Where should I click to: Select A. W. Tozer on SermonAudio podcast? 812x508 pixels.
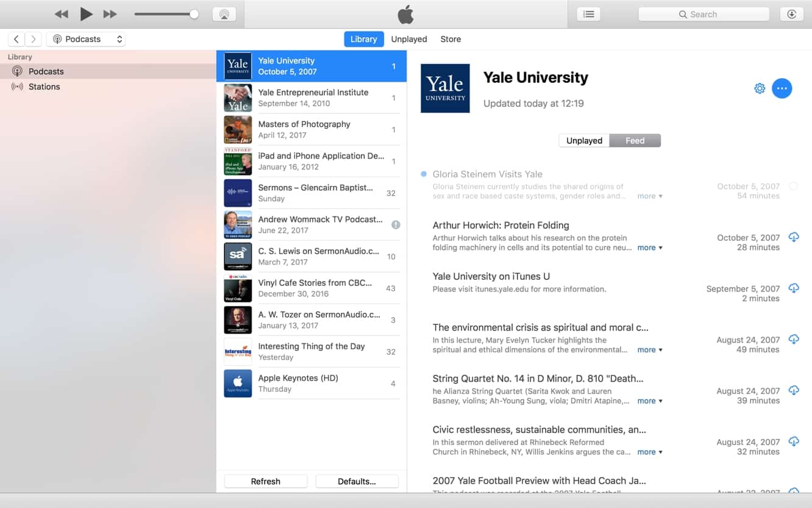pyautogui.click(x=312, y=320)
